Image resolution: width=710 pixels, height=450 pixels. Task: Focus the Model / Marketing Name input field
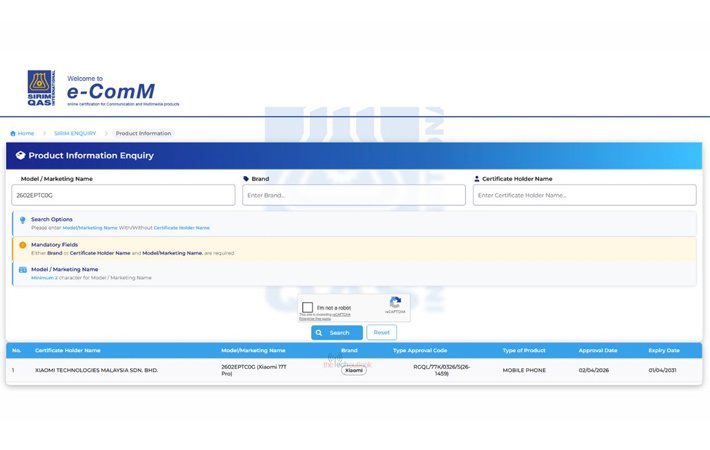pos(123,195)
